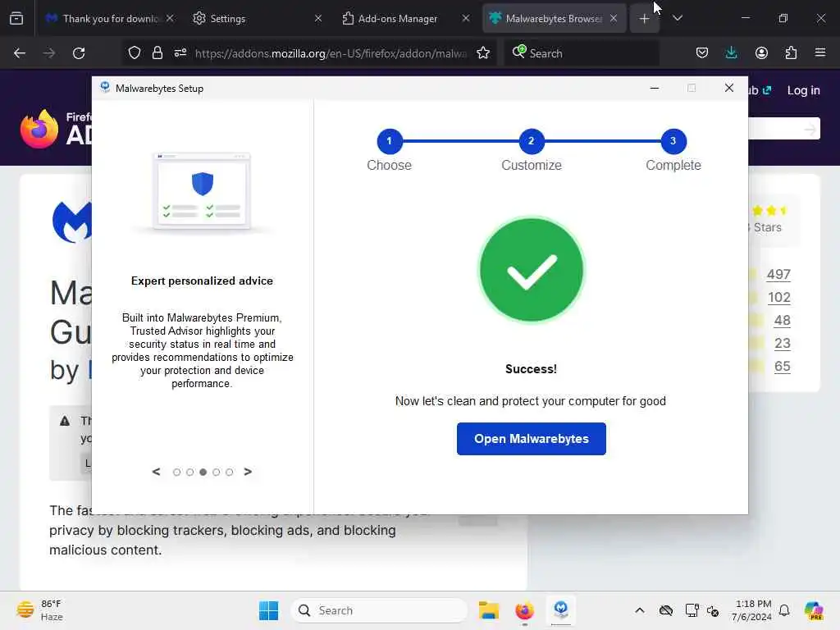Open Firefox from the taskbar

click(524, 610)
